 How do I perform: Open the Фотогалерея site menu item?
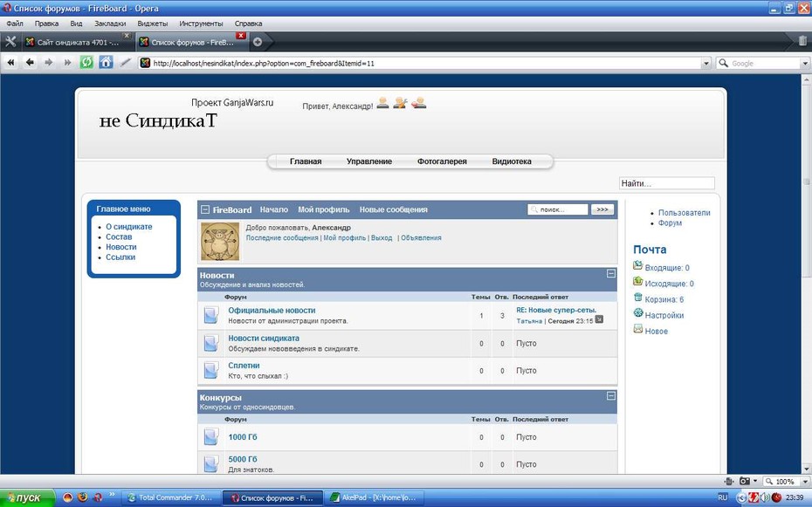click(x=442, y=161)
